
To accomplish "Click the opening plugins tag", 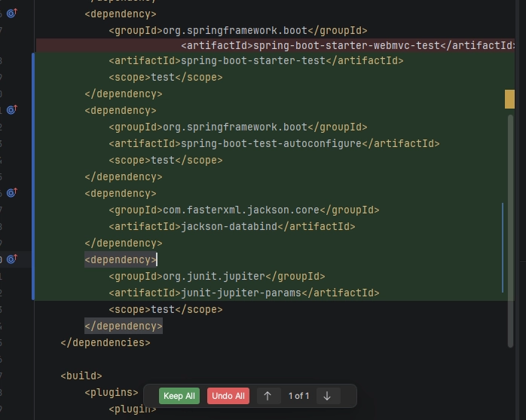I will click(x=112, y=392).
